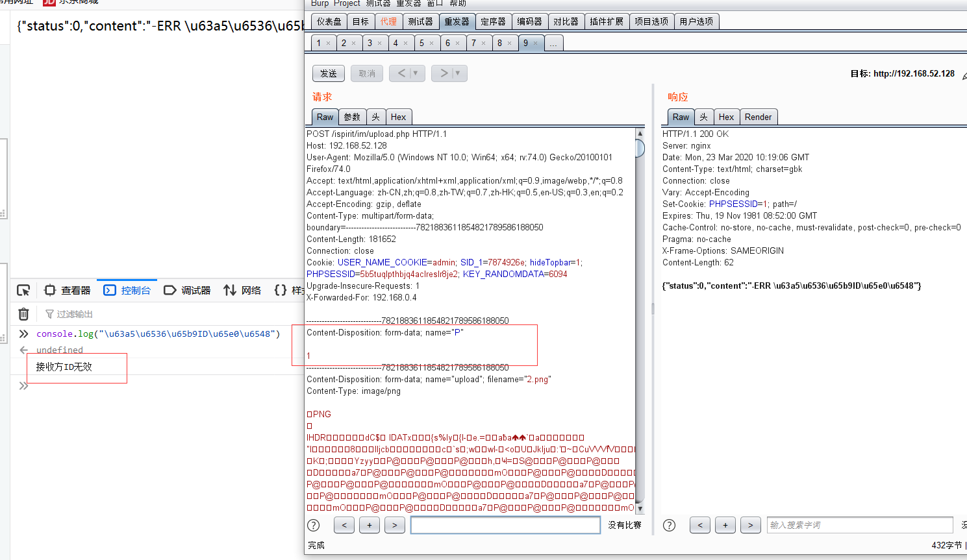Open the 用户选项 user options tab
This screenshot has width=967, height=560.
(696, 21)
